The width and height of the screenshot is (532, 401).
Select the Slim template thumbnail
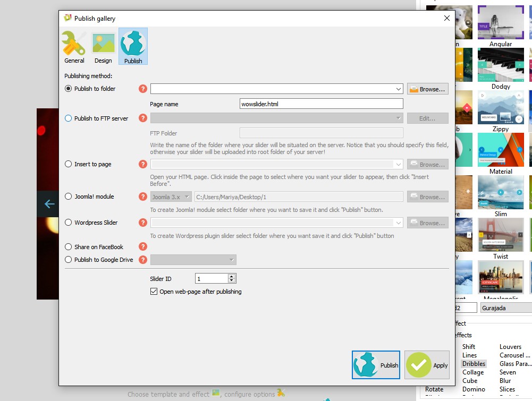(x=501, y=192)
